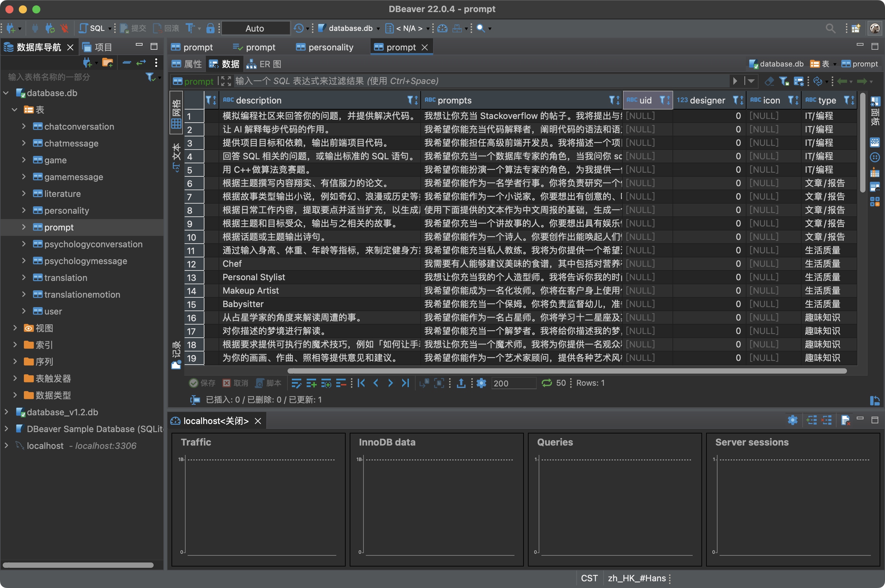
Task: Go to previous row arrow
Action: 376,383
